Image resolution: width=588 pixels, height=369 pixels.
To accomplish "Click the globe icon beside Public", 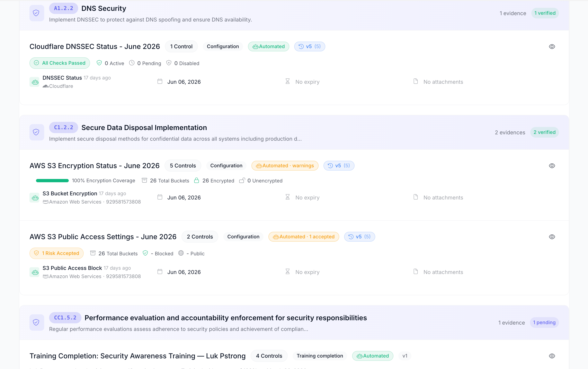I will tap(181, 253).
